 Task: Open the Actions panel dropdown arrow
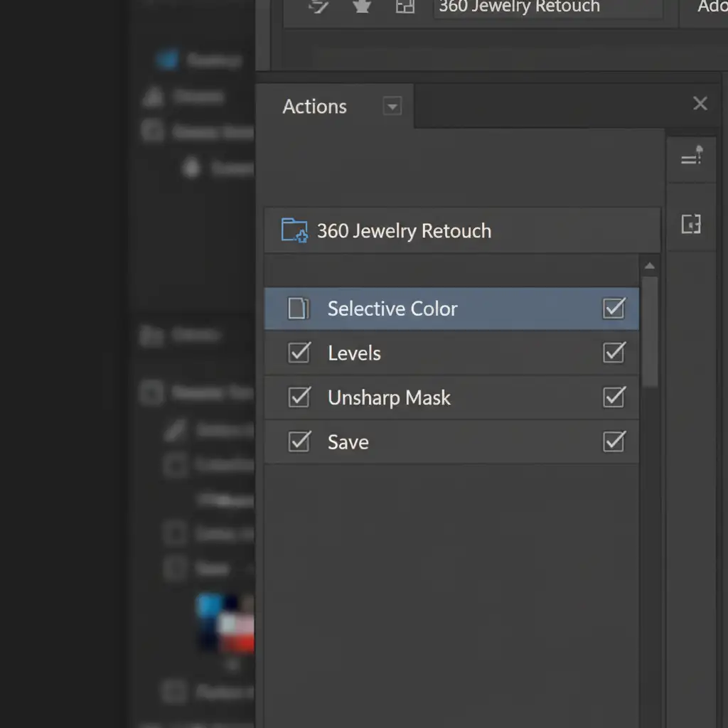[x=392, y=107]
